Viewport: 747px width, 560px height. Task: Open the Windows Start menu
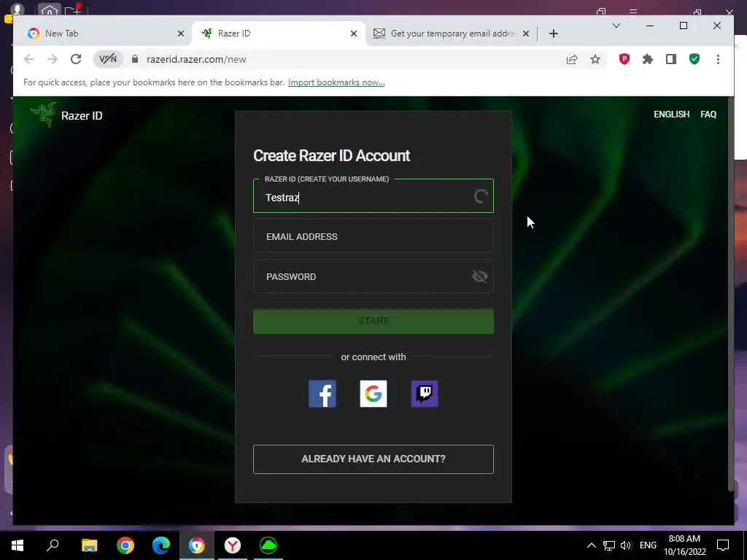(x=18, y=545)
